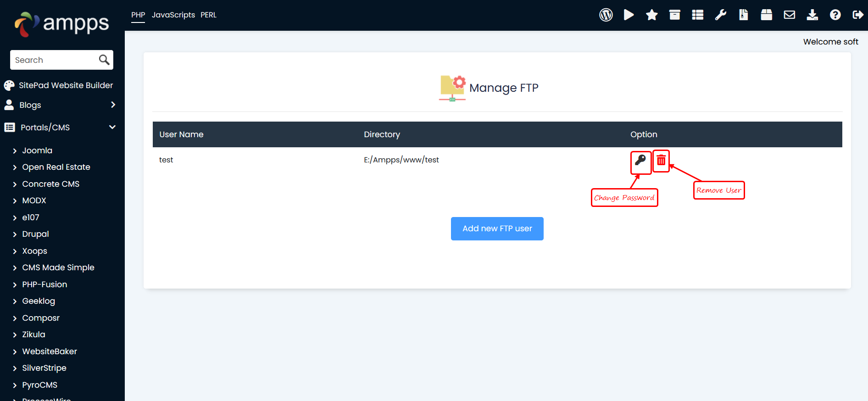Open the WordPress icon in top bar

point(606,15)
